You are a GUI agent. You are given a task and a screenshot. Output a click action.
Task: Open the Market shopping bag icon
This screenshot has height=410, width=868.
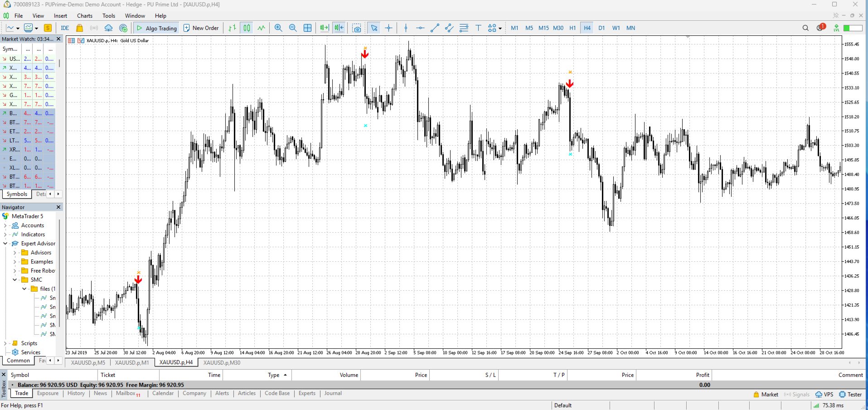[x=79, y=28]
